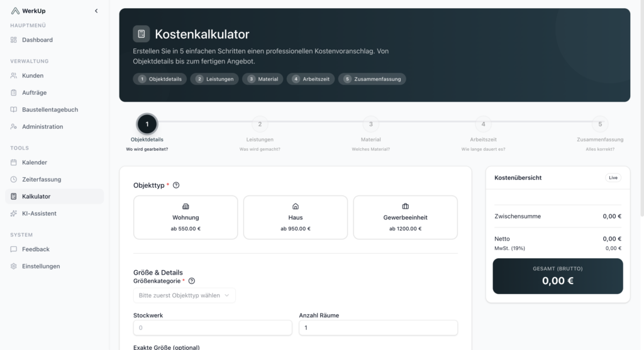This screenshot has height=350, width=644.
Task: Open Kunden via its people icon
Action: click(14, 75)
